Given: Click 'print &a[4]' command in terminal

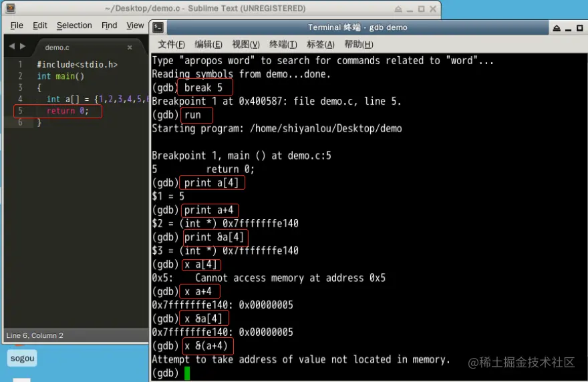Looking at the screenshot, I should coord(214,237).
